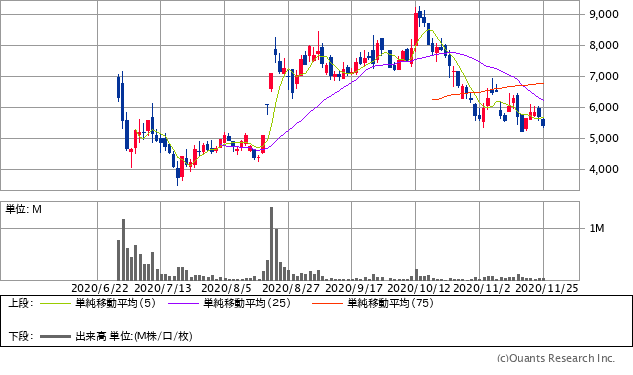The width and height of the screenshot is (633, 375).
Task: Click the 2020/10/12 date axis label
Action: [x=418, y=288]
